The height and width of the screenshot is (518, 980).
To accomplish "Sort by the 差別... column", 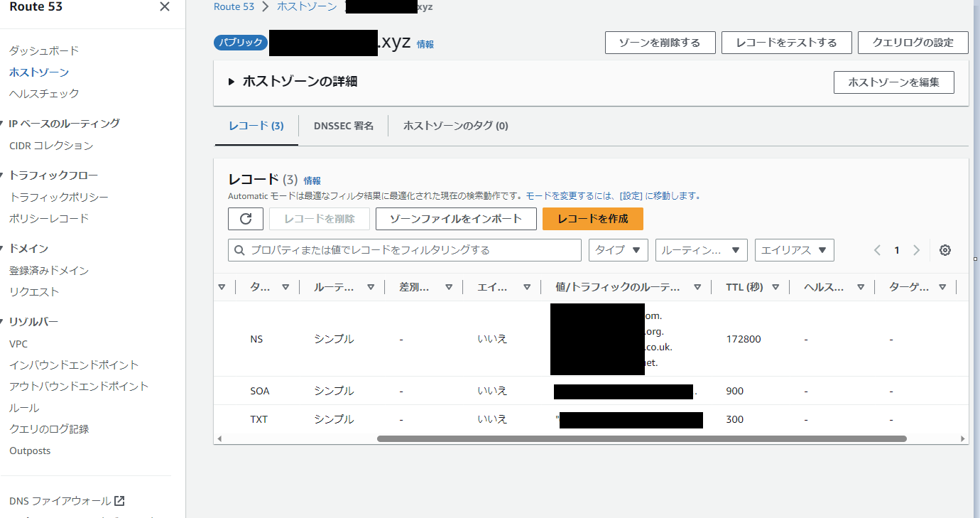I will click(449, 287).
